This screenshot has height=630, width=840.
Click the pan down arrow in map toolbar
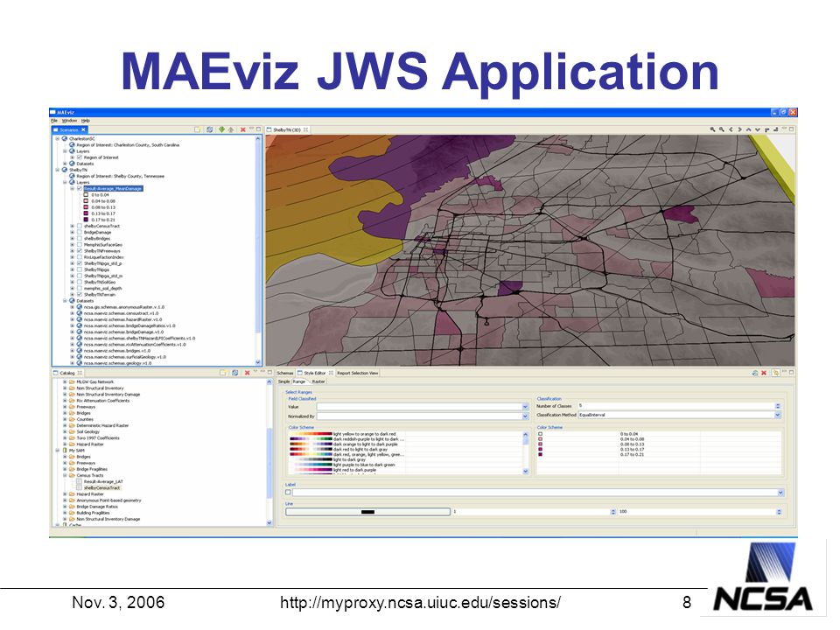[758, 129]
